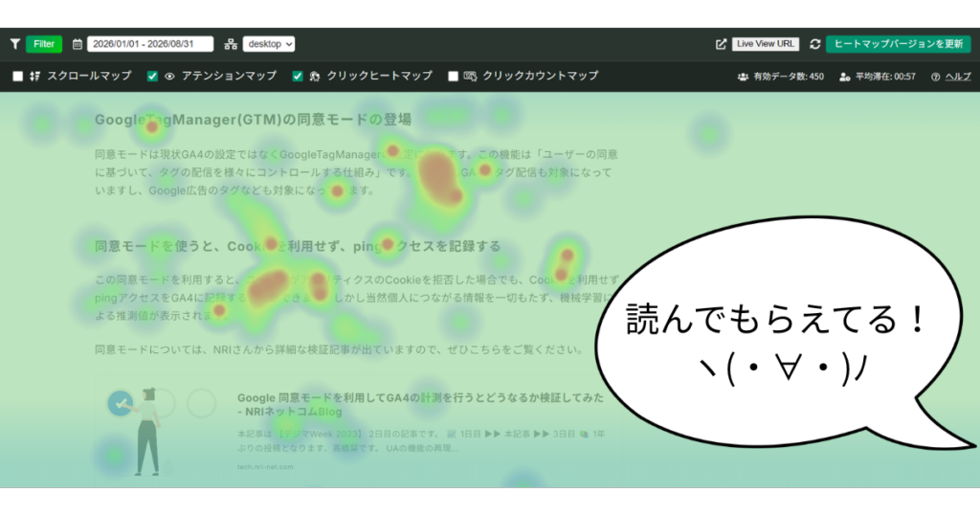Open the ヘルプ link
Screen dimensions: 980x515
tap(958, 77)
